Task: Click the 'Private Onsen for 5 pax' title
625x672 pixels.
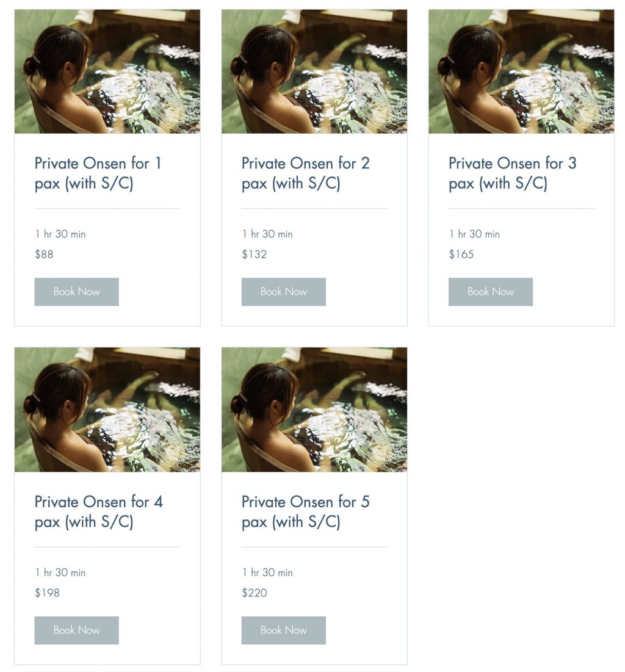Action: [305, 511]
